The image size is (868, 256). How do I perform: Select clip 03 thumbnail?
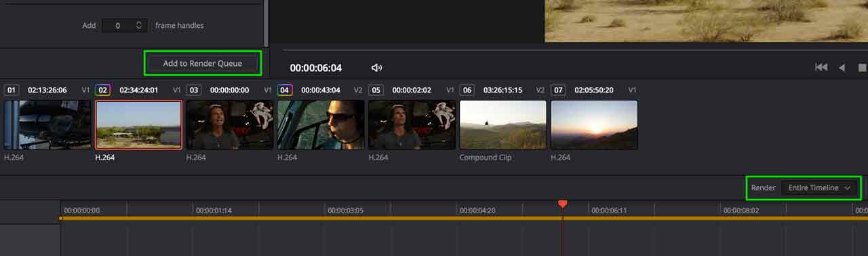230,125
